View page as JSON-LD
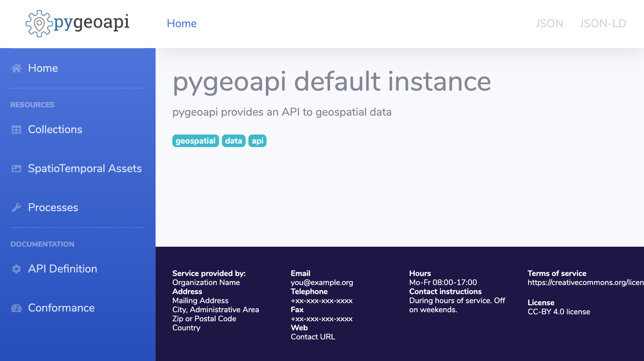This screenshot has width=644, height=361. coord(602,23)
